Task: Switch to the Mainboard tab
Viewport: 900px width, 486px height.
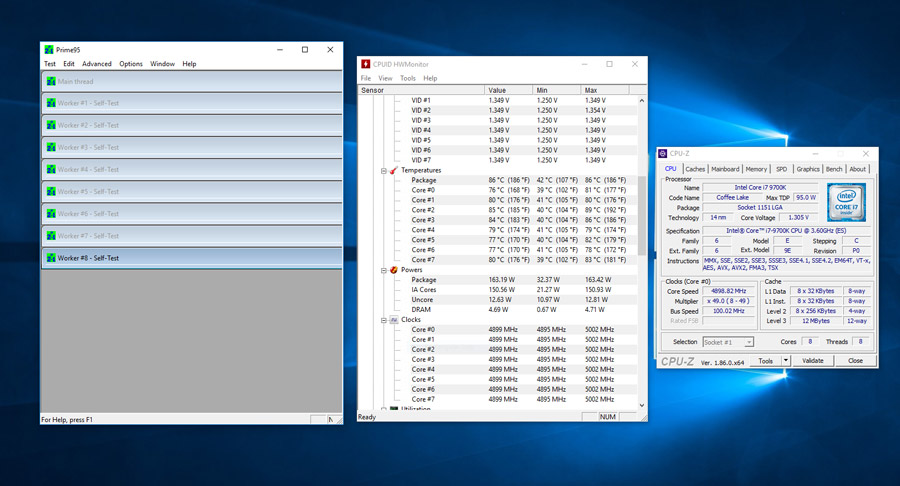Action: (x=725, y=169)
